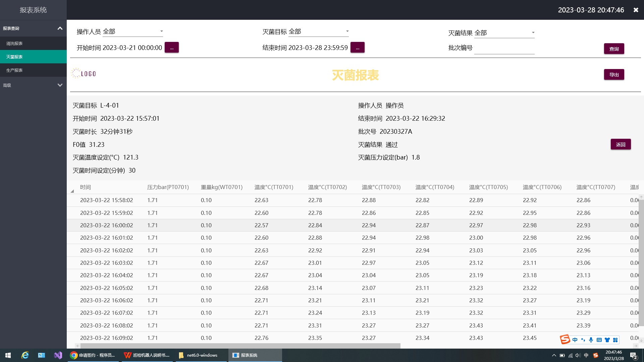Select the 灭菌报表 menu item

click(x=33, y=57)
